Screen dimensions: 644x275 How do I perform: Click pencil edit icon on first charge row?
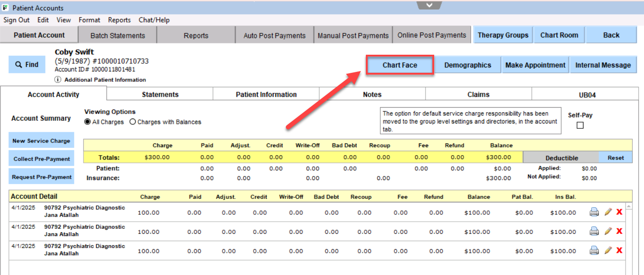coord(608,212)
